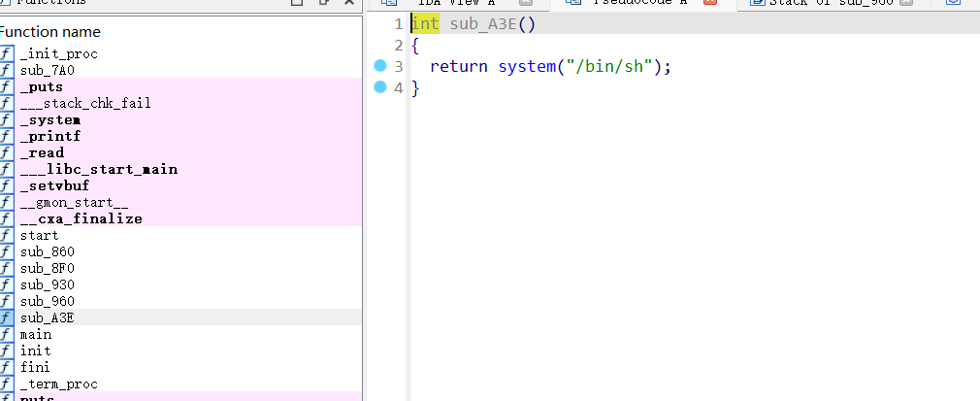The image size is (980, 401).
Task: Select the ___libc_start_main function entry
Action: (x=98, y=169)
